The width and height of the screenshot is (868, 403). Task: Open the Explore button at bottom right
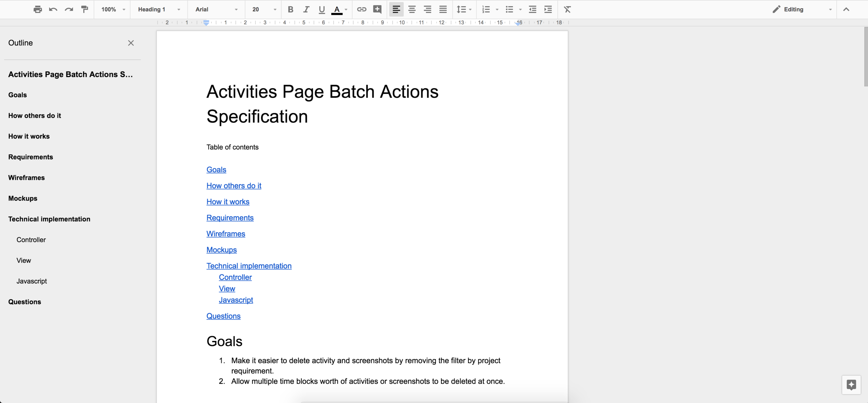(851, 385)
